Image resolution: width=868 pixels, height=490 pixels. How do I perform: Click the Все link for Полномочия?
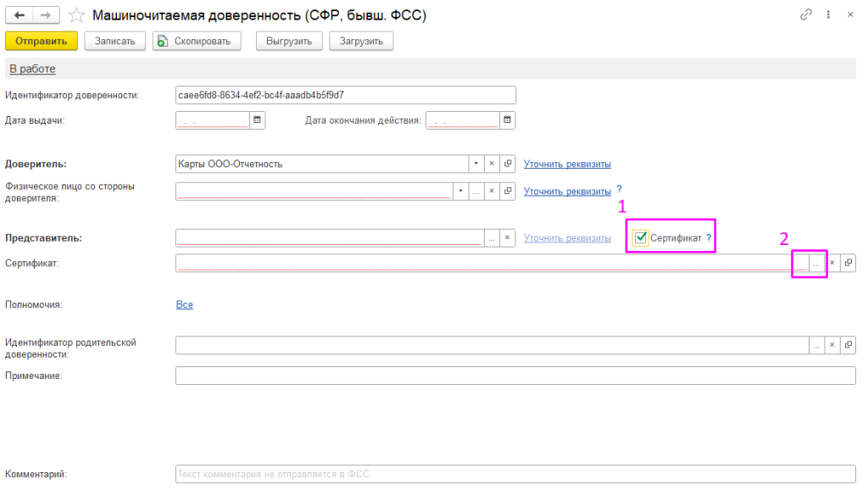coord(184,304)
